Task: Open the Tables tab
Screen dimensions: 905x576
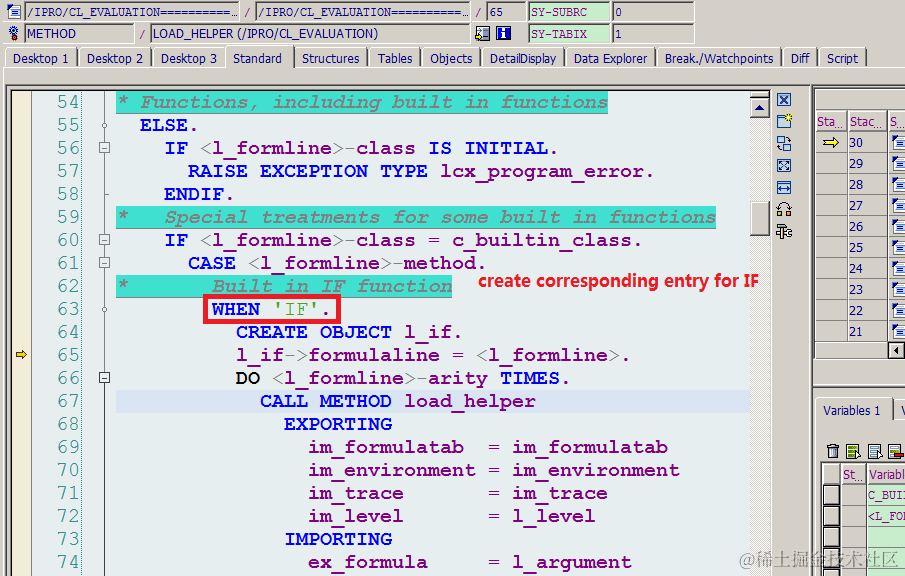Action: coord(395,58)
